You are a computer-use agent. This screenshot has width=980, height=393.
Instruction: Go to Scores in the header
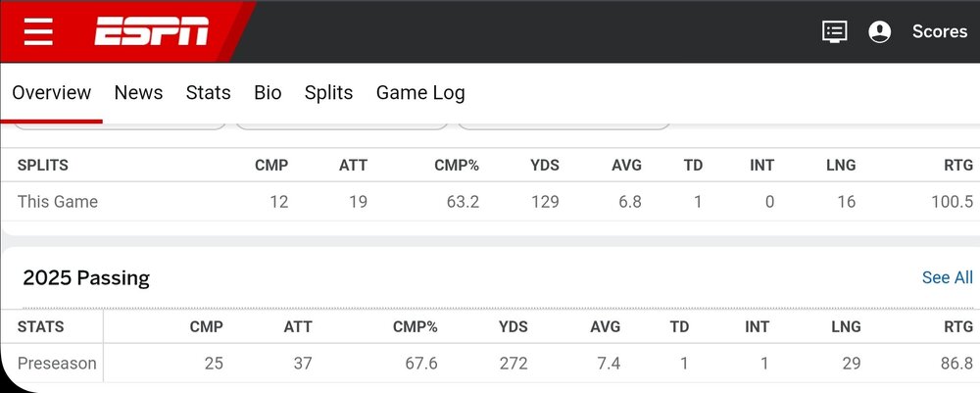939,31
